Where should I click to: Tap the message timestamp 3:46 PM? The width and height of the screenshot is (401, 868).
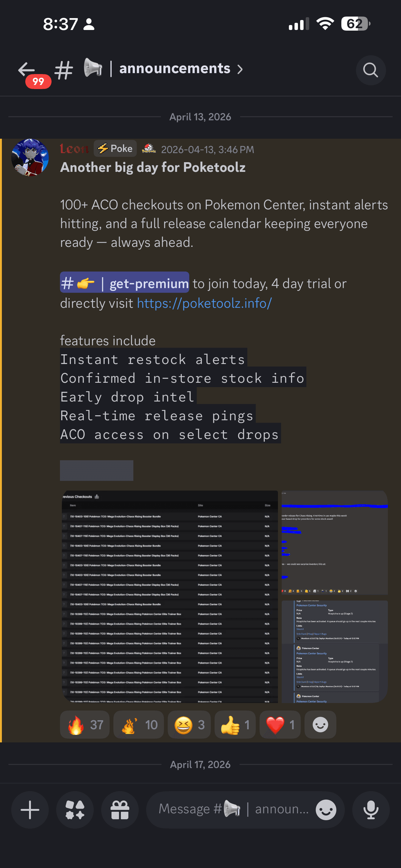coord(208,149)
